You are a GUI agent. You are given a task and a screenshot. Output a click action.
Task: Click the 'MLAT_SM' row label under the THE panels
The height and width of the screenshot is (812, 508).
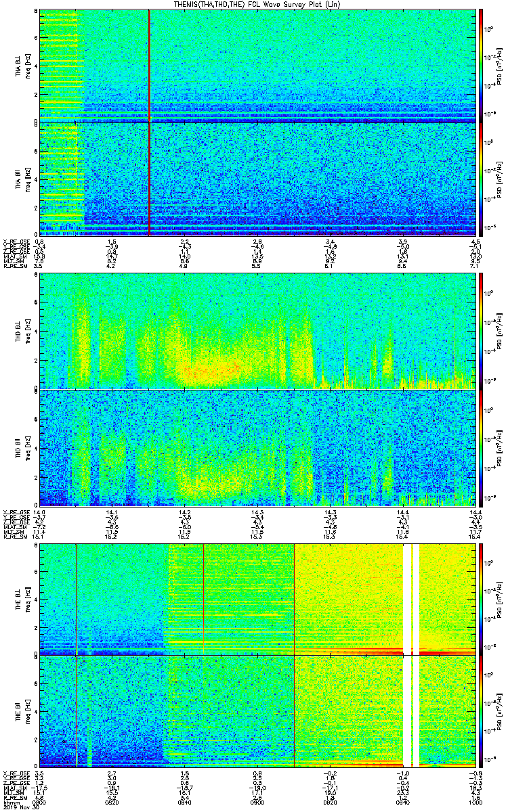[x=15, y=788]
